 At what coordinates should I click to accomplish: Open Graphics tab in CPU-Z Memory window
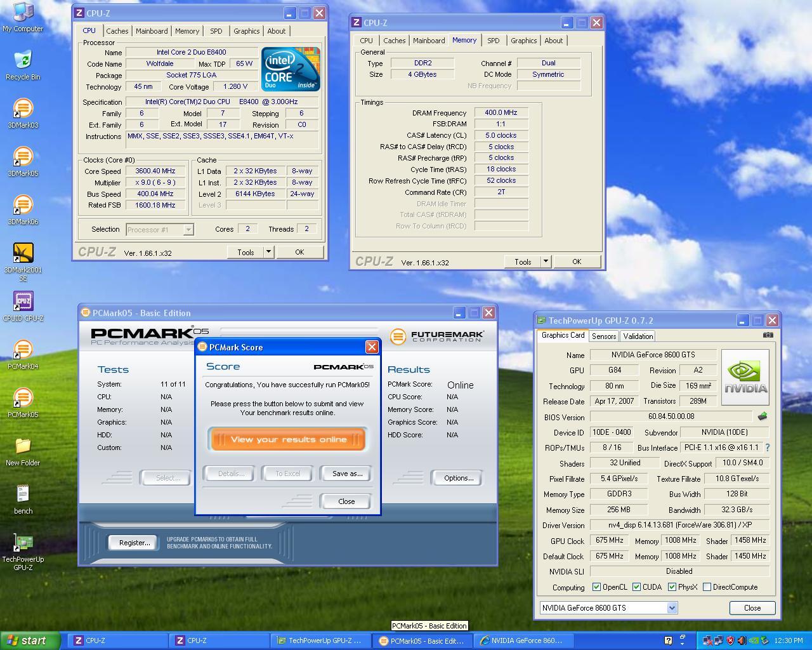pos(523,41)
